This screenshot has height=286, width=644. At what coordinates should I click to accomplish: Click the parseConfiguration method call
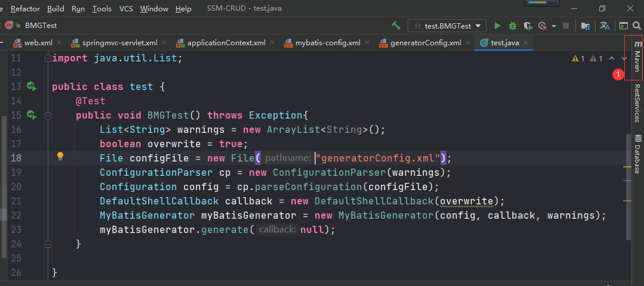coord(307,187)
